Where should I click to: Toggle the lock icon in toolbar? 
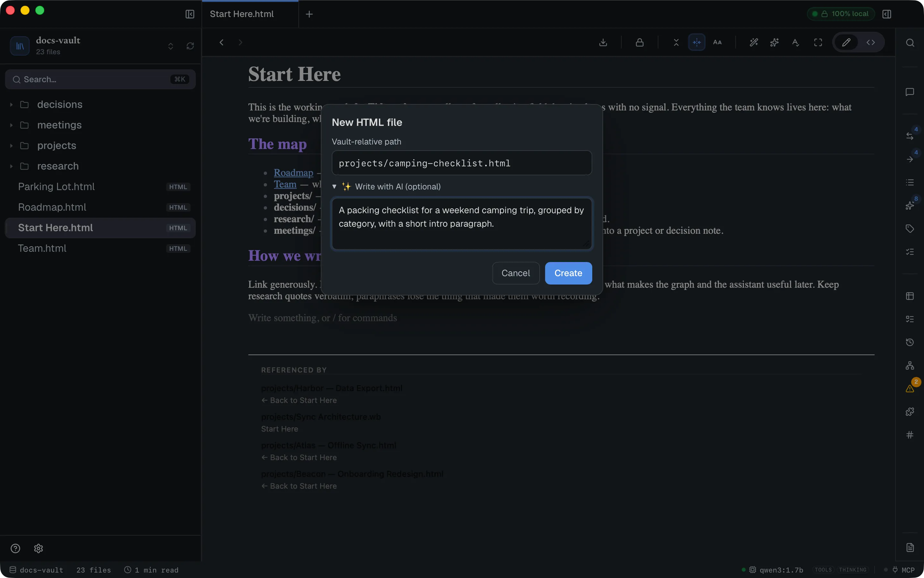click(x=639, y=42)
